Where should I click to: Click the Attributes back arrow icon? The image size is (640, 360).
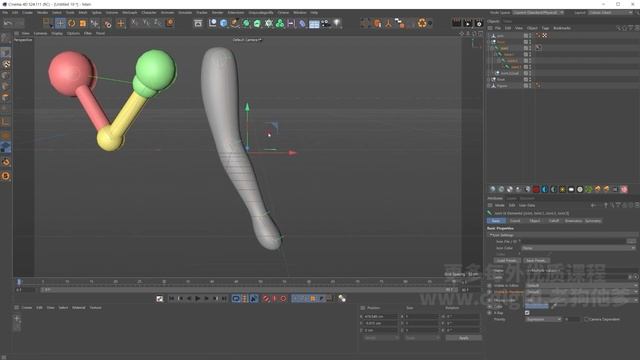593,205
